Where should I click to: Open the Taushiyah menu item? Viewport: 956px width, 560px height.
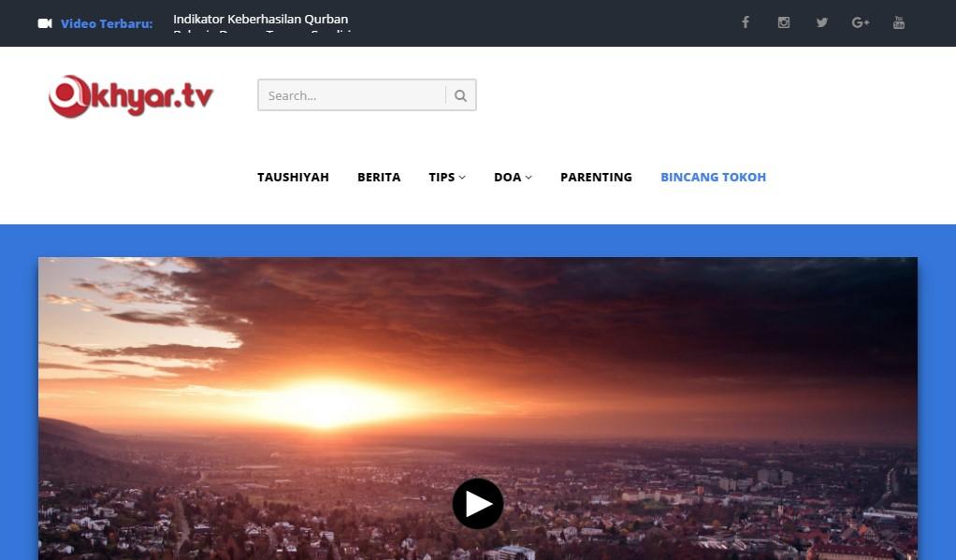click(293, 178)
